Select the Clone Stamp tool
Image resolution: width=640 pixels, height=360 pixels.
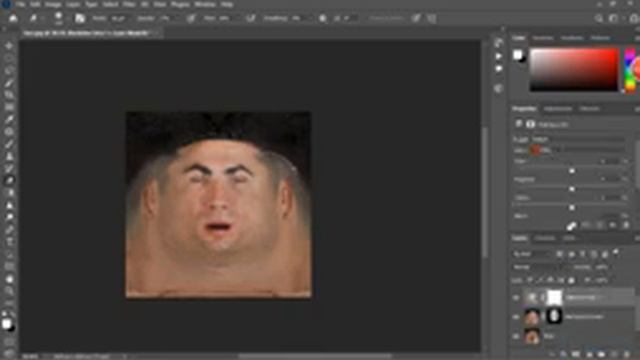point(9,157)
